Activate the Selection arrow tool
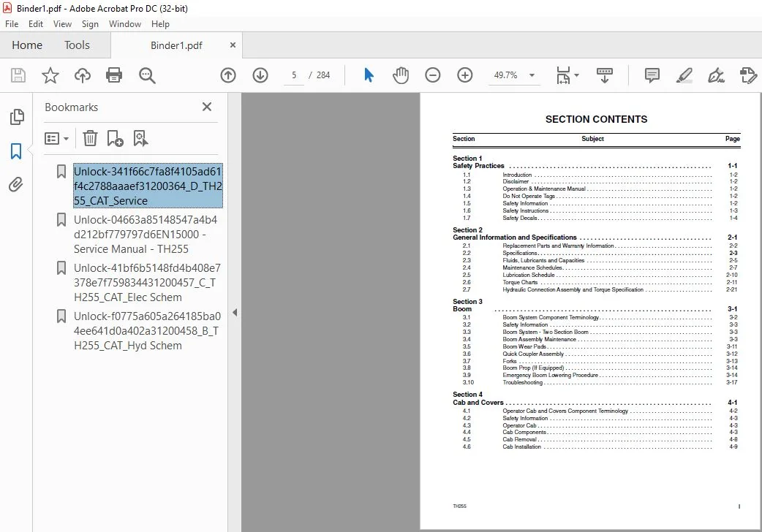762x532 pixels. click(x=369, y=75)
